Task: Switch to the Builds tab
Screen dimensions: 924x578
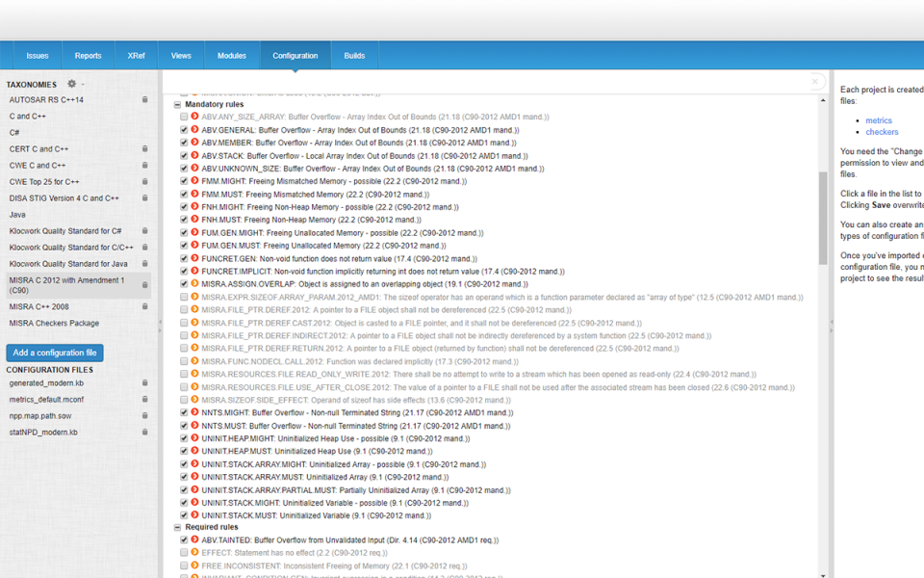Action: 354,55
